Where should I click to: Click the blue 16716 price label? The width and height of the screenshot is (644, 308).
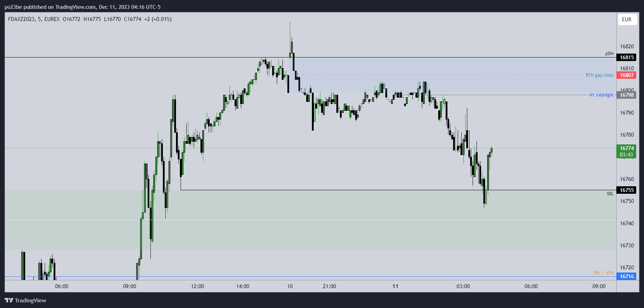[627, 276]
